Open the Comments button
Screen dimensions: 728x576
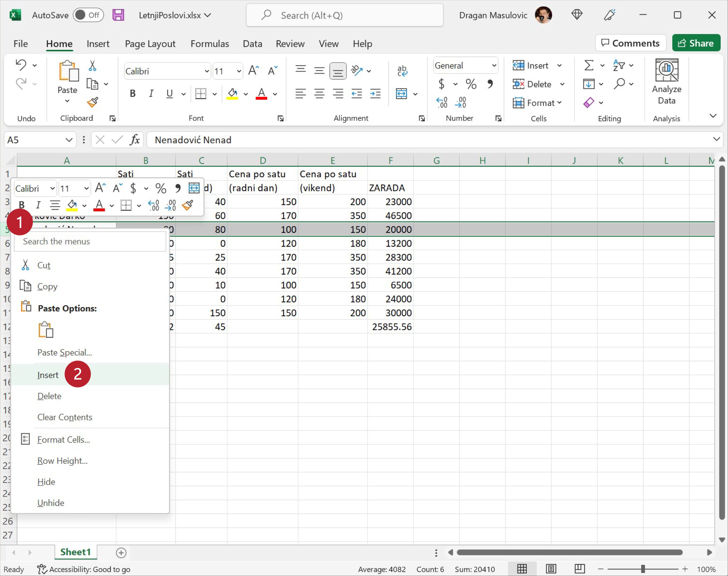point(630,43)
